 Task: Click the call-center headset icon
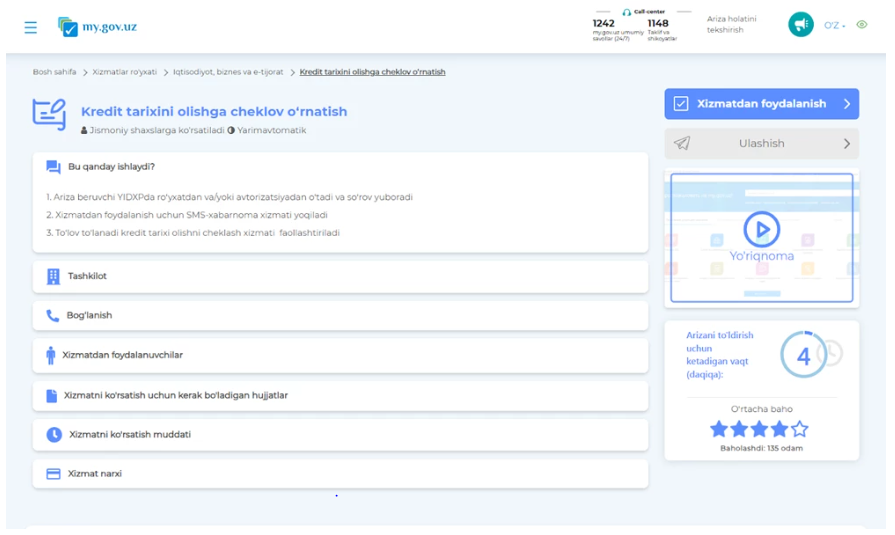pos(626,12)
